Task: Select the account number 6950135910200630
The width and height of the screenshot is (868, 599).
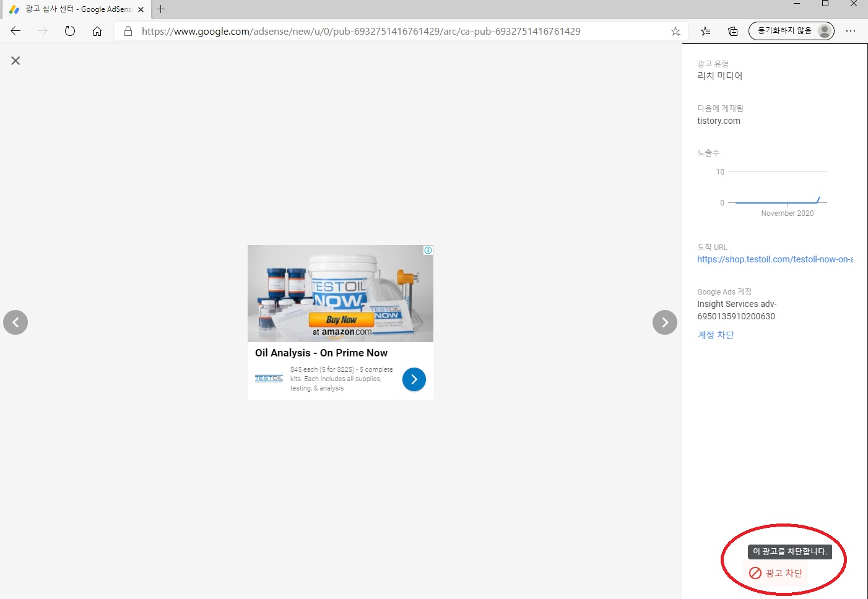Action: click(x=736, y=316)
